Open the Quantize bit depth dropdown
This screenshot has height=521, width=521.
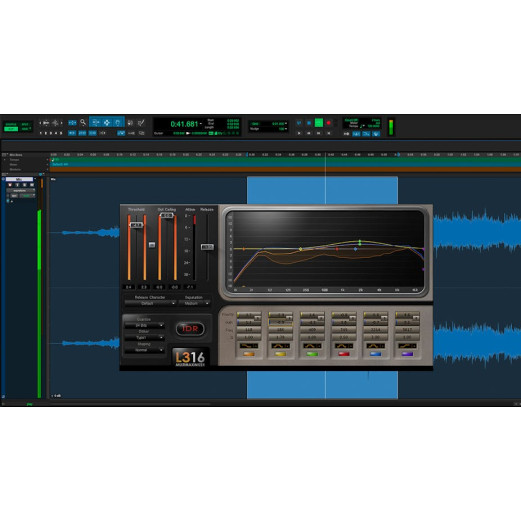[x=145, y=325]
